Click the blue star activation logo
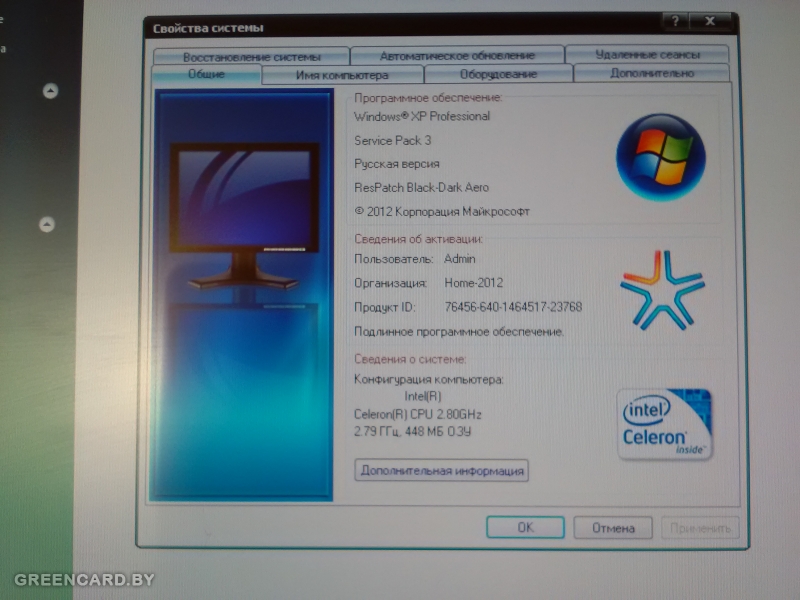The width and height of the screenshot is (800, 600). [662, 289]
